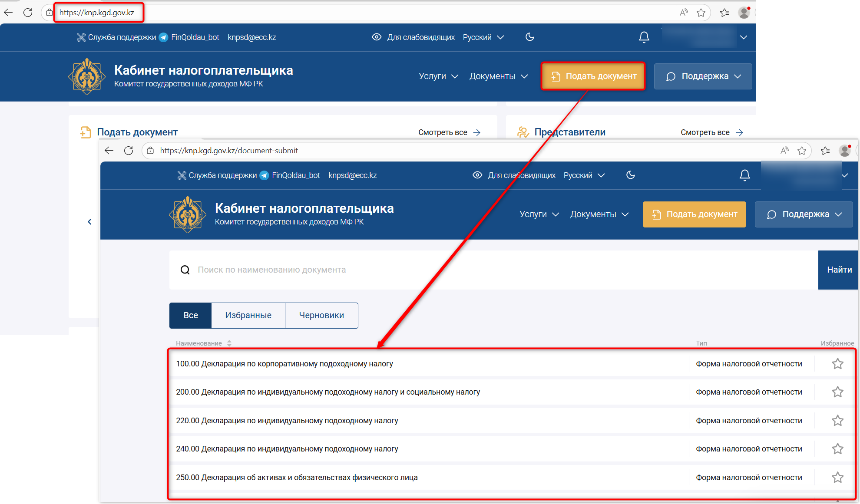This screenshot has height=504, width=860.
Task: Click the highlighted Подать документ button in the upper window
Action: click(593, 76)
